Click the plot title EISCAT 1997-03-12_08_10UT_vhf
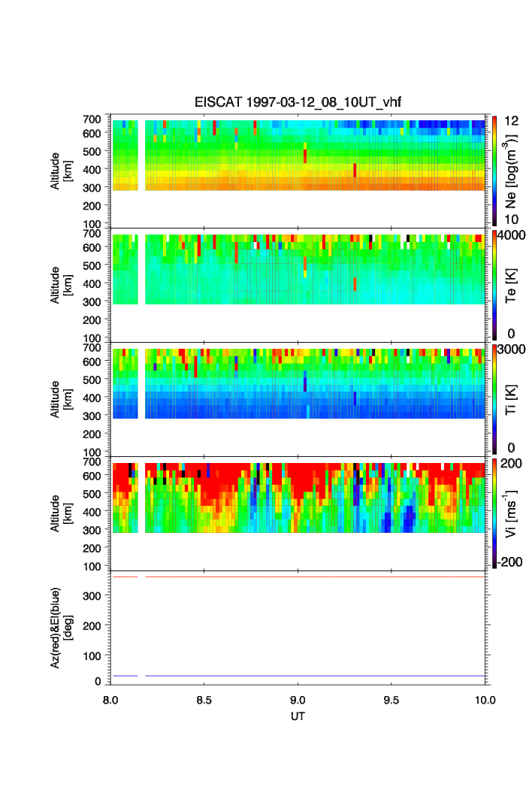This screenshot has height=799, width=532. 298,102
